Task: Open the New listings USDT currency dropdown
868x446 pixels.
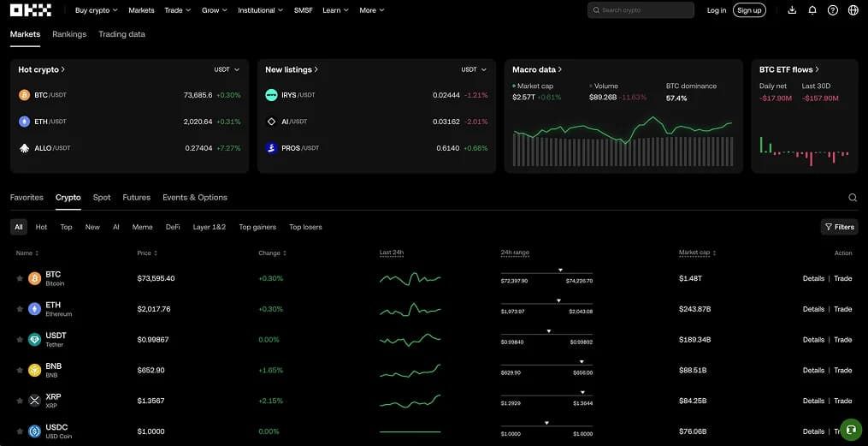Action: coord(474,70)
